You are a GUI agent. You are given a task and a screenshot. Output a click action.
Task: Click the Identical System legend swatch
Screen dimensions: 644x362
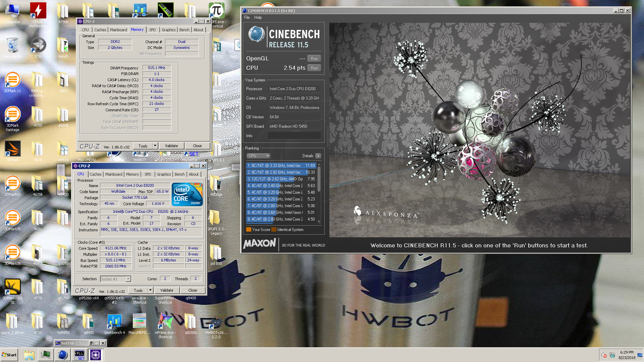pos(274,230)
